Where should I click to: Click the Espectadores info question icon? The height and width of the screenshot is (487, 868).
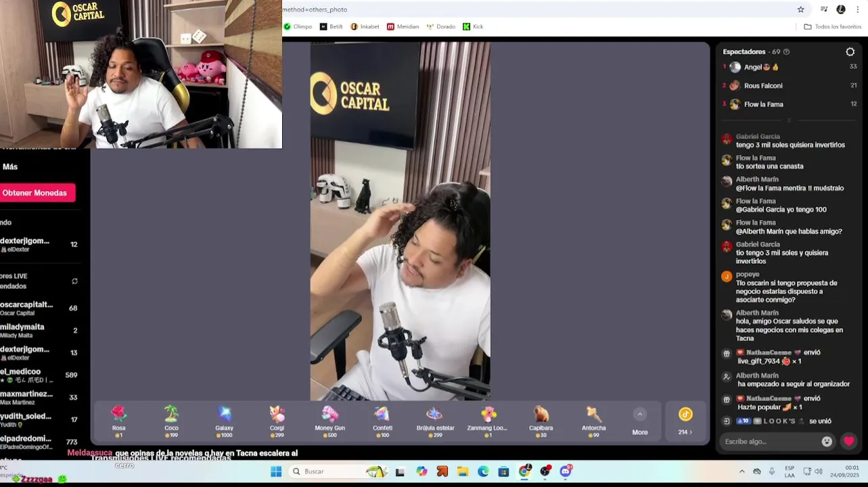tap(786, 52)
